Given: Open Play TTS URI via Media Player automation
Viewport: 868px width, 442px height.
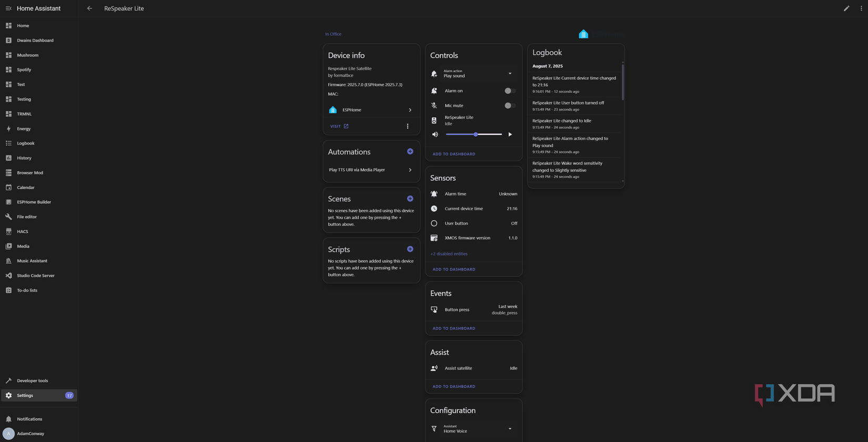Looking at the screenshot, I should (371, 170).
